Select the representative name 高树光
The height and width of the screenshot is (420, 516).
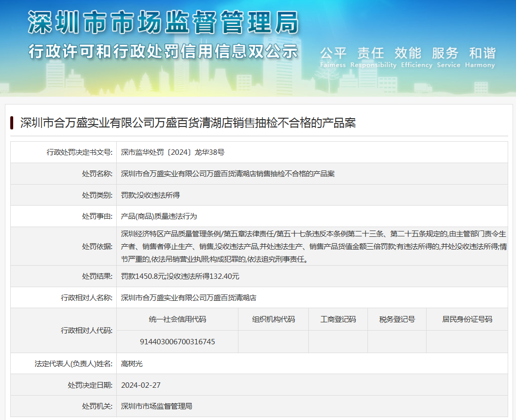click(131, 364)
